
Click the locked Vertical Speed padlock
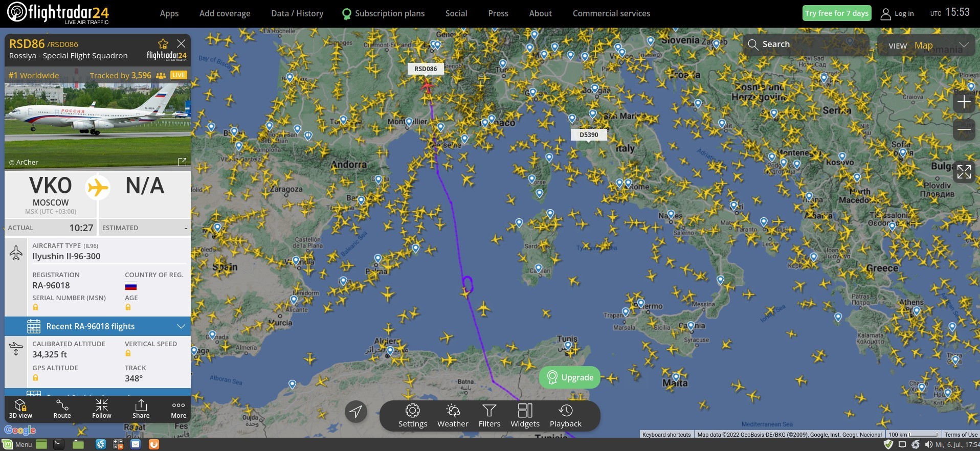[128, 353]
